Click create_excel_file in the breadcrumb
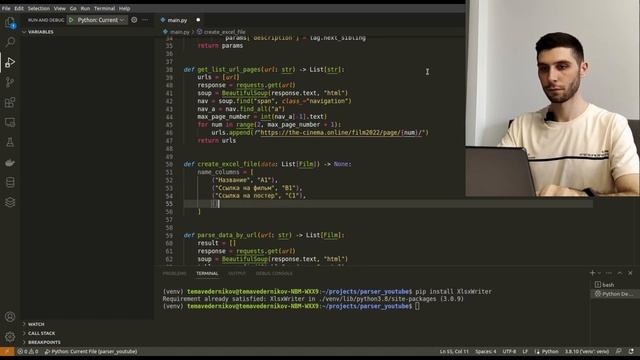Viewport: 640px width, 360px height. 224,31
